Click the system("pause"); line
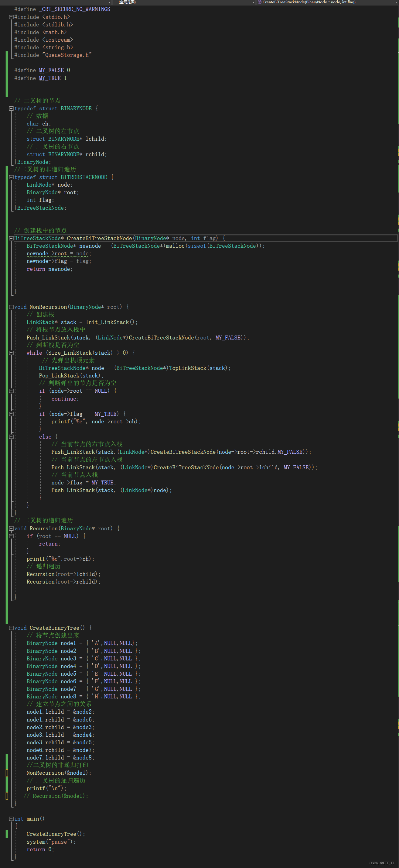The image size is (399, 868). point(51,842)
